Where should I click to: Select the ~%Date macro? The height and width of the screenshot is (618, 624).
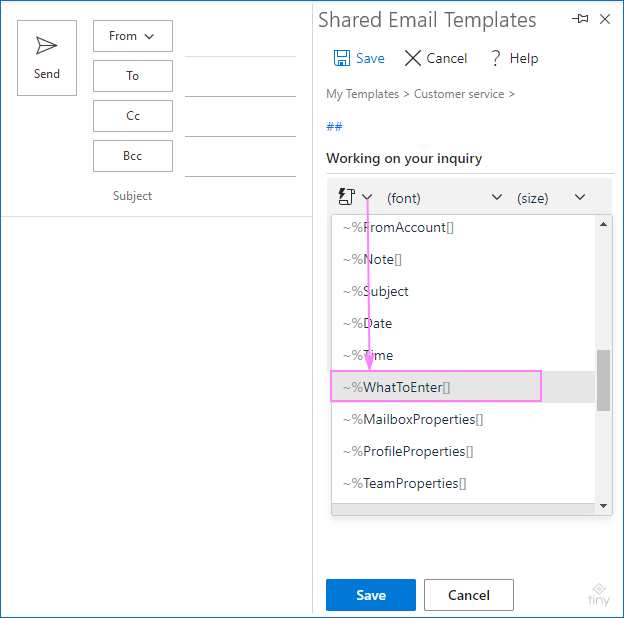click(463, 323)
